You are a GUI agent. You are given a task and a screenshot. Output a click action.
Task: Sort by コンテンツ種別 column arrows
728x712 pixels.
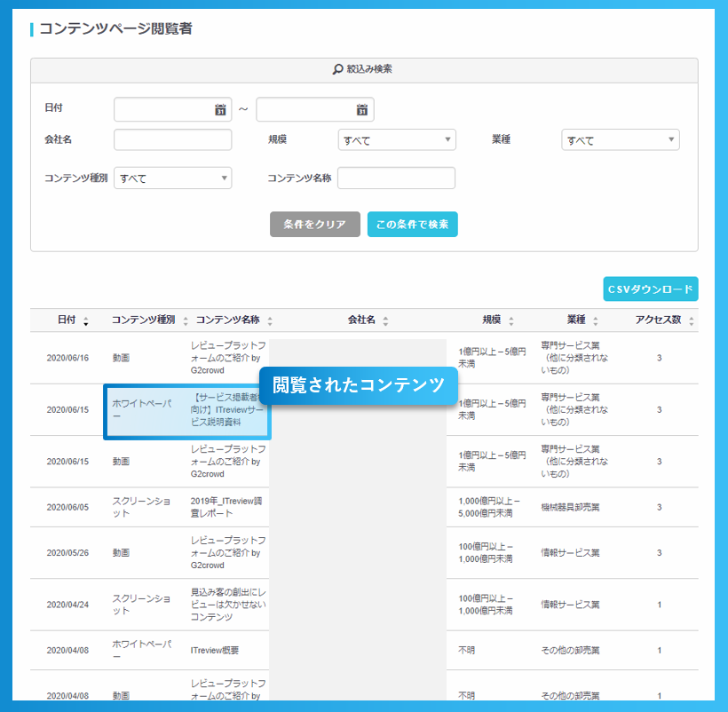tap(186, 321)
